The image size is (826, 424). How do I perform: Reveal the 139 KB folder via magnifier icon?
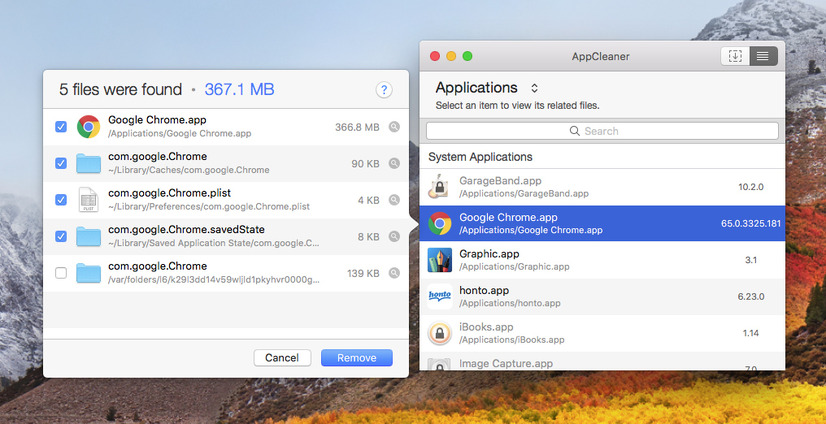point(394,273)
